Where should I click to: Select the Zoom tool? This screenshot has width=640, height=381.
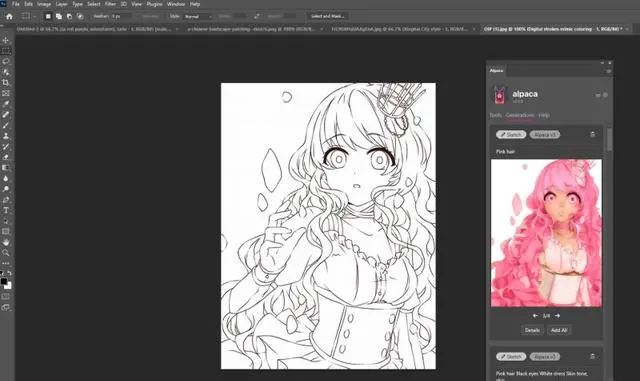pos(6,253)
